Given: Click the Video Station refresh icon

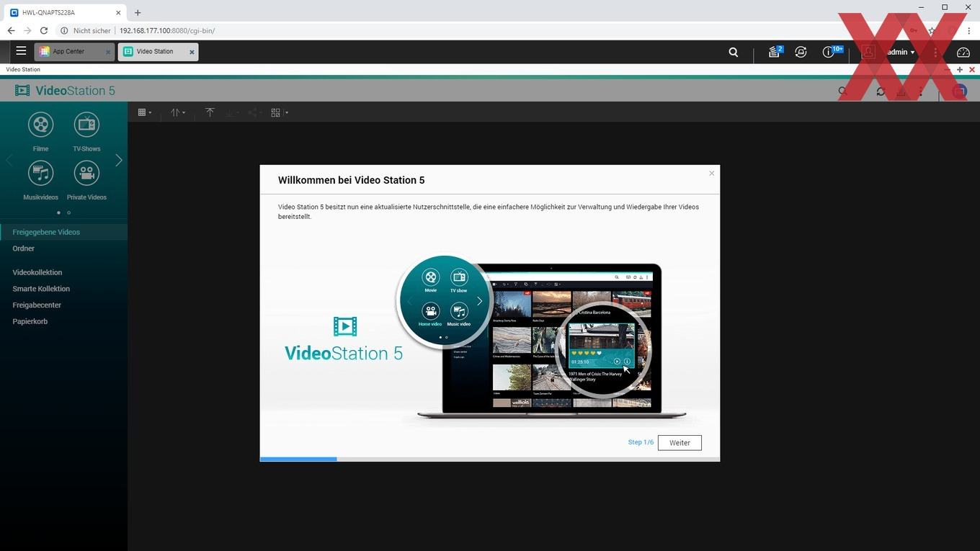Looking at the screenshot, I should [x=881, y=91].
